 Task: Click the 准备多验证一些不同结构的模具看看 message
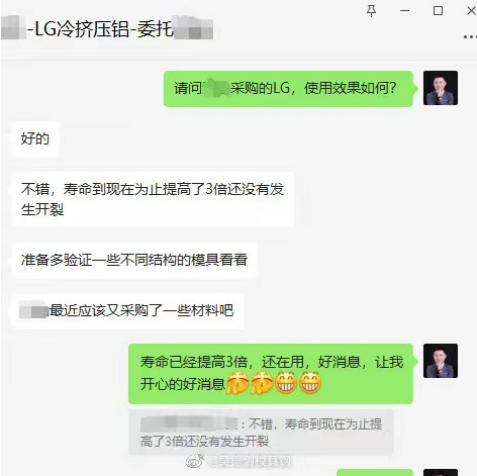[x=134, y=260]
